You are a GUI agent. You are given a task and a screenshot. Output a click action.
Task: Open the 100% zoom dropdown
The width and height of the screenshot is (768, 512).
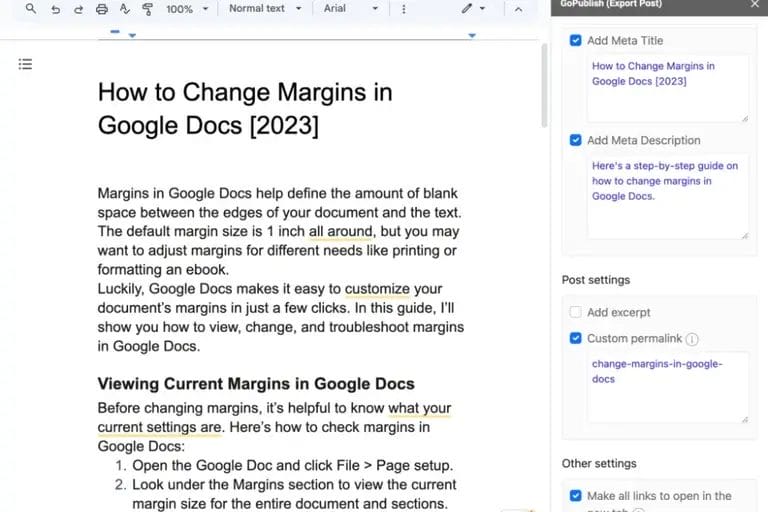187,9
